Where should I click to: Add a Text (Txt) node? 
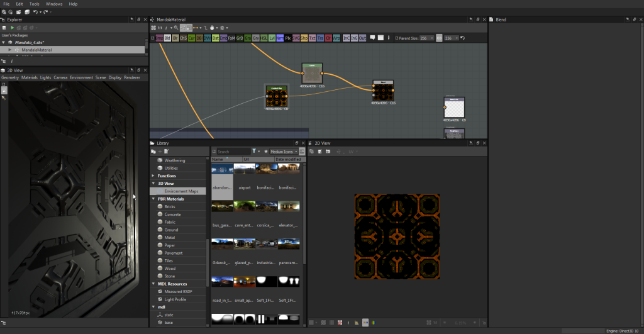pos(312,38)
